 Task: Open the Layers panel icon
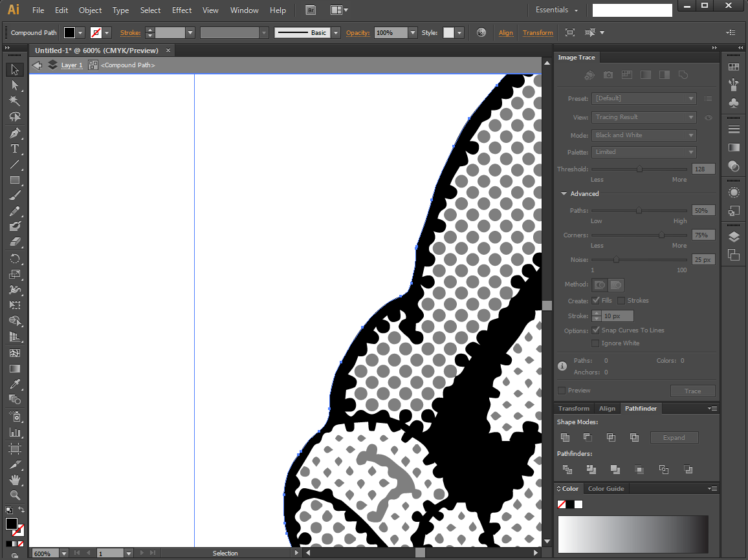[x=734, y=237]
